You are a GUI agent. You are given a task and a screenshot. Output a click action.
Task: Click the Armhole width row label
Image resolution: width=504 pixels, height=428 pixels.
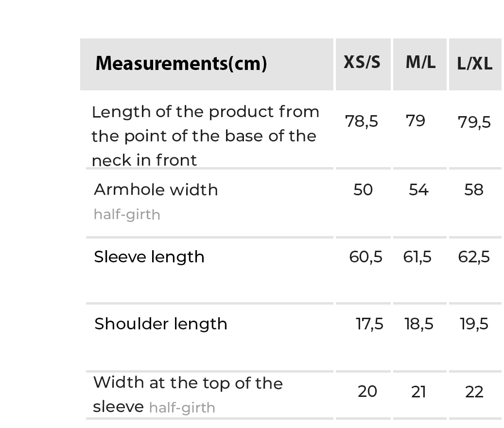(156, 189)
